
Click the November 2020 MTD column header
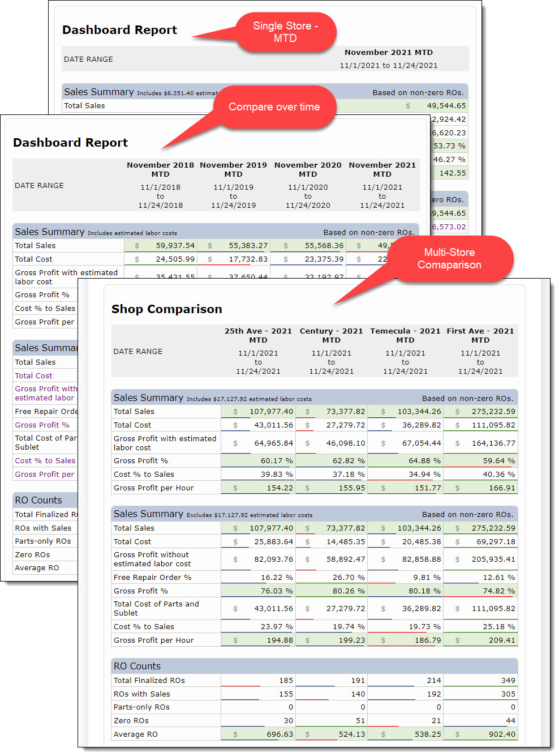click(308, 169)
